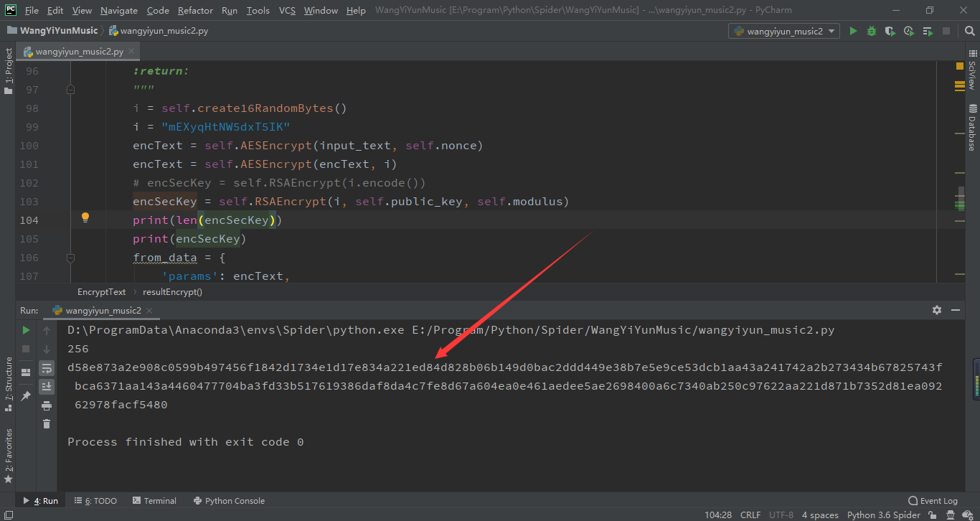This screenshot has width=980, height=521.
Task: Open the Refactor menu
Action: tap(196, 10)
